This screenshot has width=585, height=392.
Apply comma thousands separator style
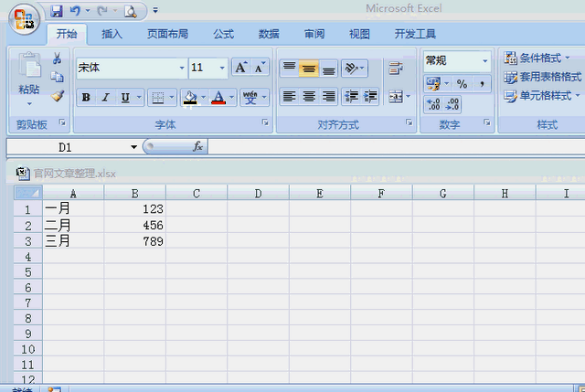pyautogui.click(x=482, y=83)
